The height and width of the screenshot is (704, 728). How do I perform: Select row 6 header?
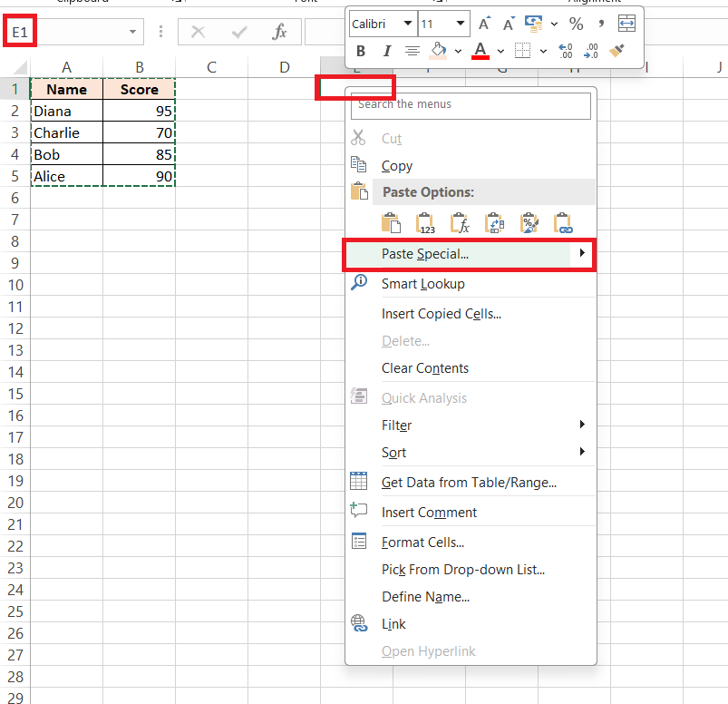coord(15,198)
